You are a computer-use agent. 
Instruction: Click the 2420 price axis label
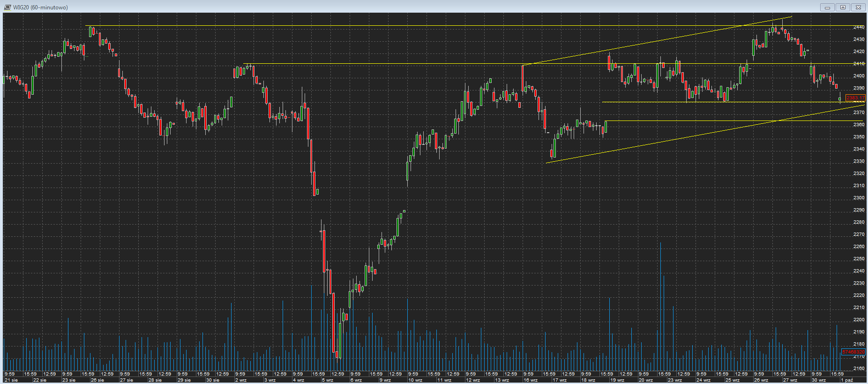[x=859, y=52]
